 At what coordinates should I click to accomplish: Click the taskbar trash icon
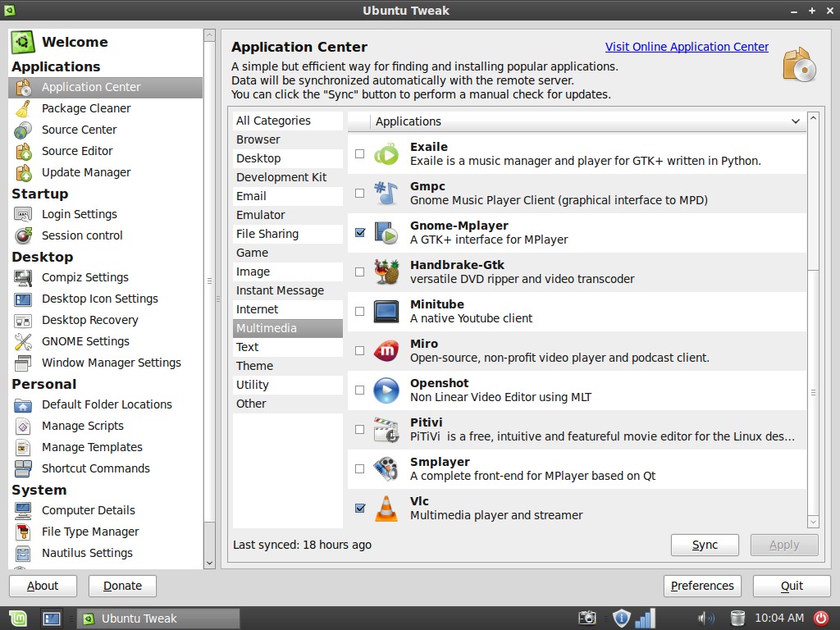(737, 619)
